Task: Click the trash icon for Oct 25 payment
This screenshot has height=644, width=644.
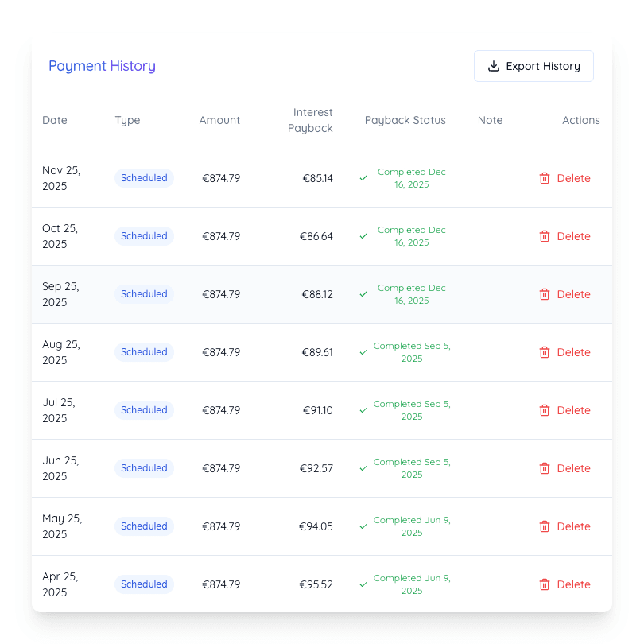Action: (x=545, y=236)
